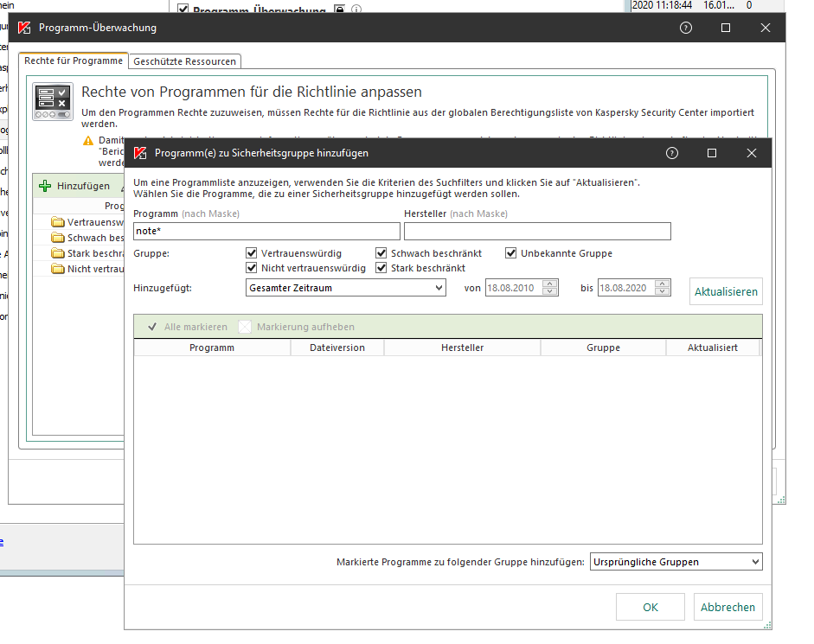814x644 pixels.
Task: Select the Vertrauenswürdig folder icon
Action: click(58, 222)
